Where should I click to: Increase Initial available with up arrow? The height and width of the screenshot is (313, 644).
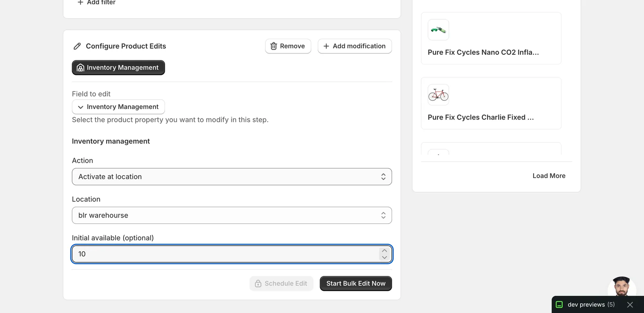[x=384, y=251]
